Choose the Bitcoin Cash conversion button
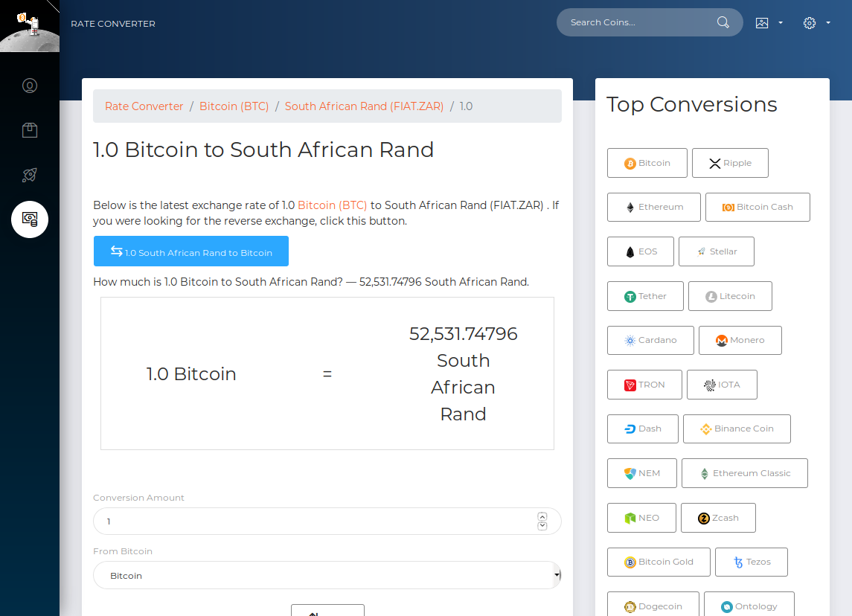This screenshot has width=852, height=616. pos(757,207)
